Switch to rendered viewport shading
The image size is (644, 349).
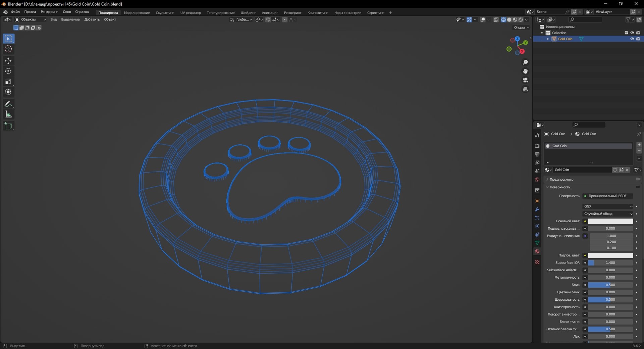(x=521, y=20)
